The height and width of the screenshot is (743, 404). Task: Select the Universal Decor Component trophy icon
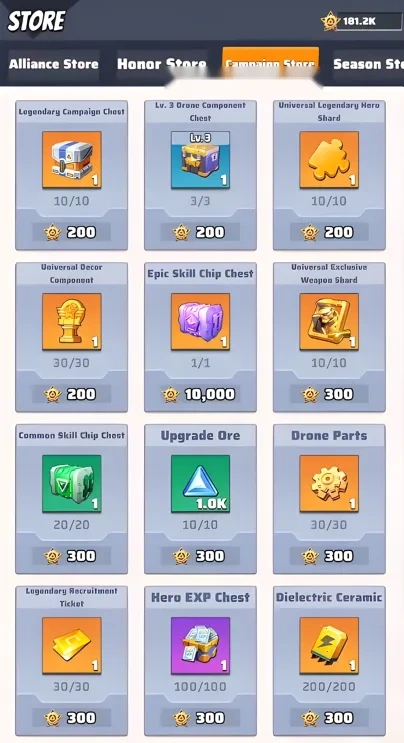pyautogui.click(x=72, y=322)
